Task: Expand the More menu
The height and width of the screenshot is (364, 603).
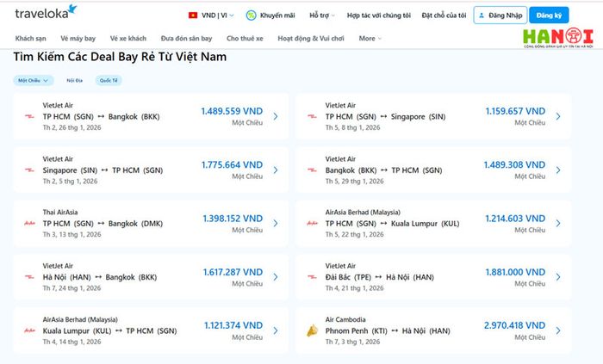Action: point(370,39)
